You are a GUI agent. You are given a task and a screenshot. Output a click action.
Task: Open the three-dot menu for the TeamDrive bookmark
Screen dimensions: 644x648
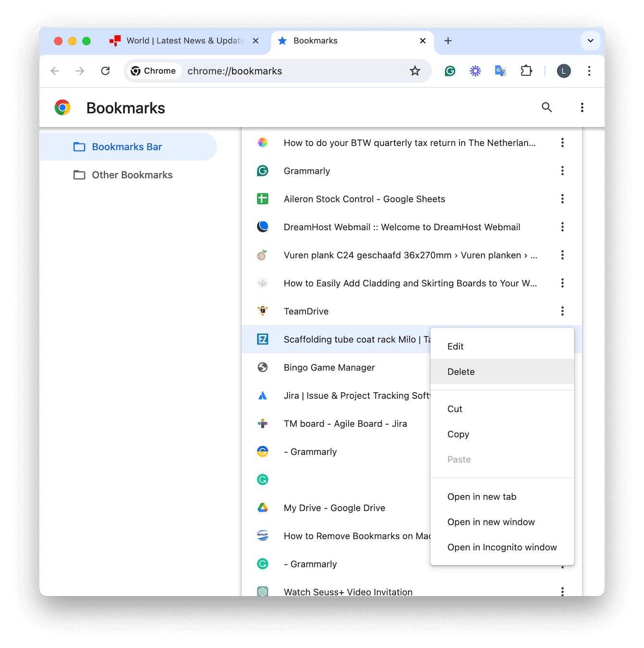pyautogui.click(x=562, y=311)
